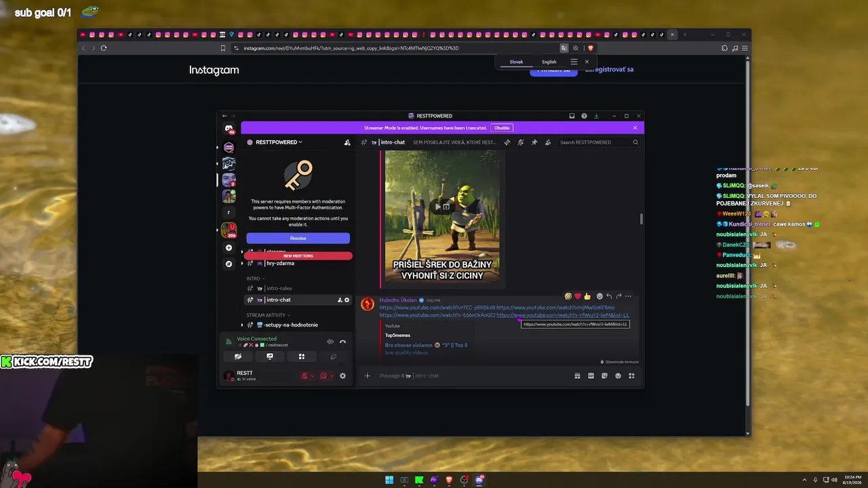Open Discord help question mark icon
868x488 pixels.
(x=584, y=116)
